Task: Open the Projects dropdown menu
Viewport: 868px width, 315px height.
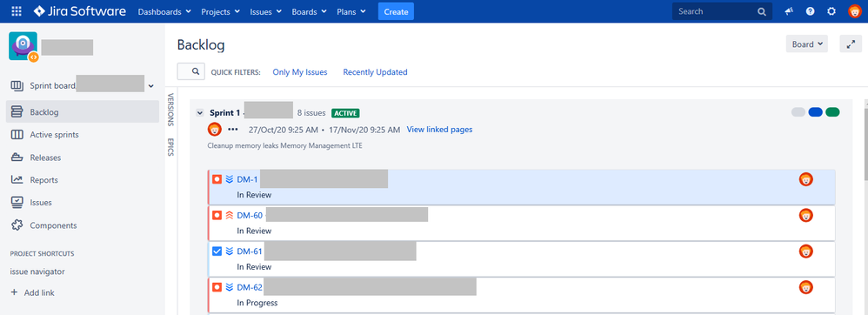Action: click(x=220, y=11)
